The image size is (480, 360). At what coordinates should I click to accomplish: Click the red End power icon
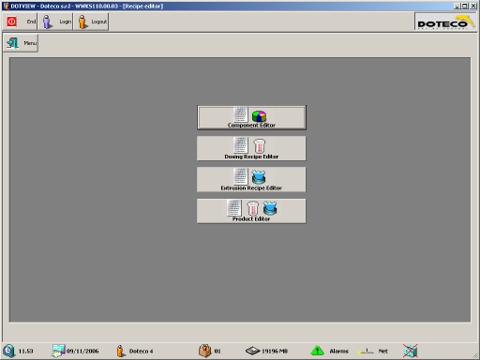(x=12, y=22)
